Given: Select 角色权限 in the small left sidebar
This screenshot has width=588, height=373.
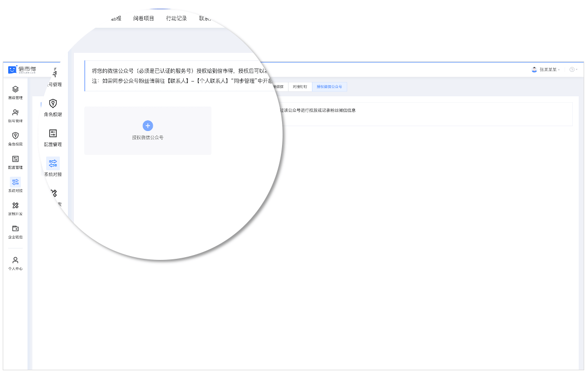Looking at the screenshot, I should [x=15, y=139].
